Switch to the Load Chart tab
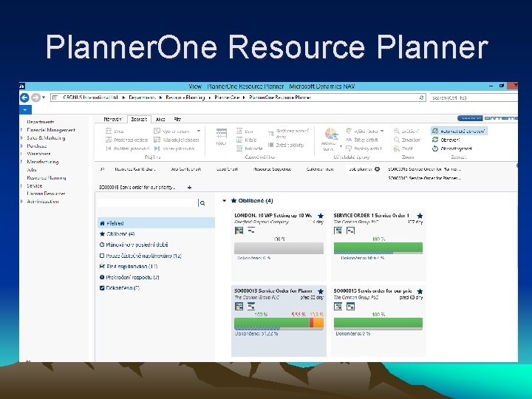Screen dimensions: 532x399 [227, 169]
